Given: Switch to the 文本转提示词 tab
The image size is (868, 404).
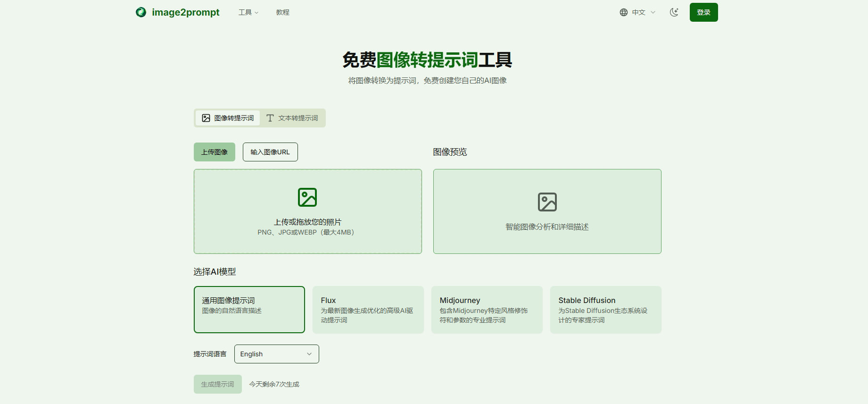Looking at the screenshot, I should coord(292,118).
